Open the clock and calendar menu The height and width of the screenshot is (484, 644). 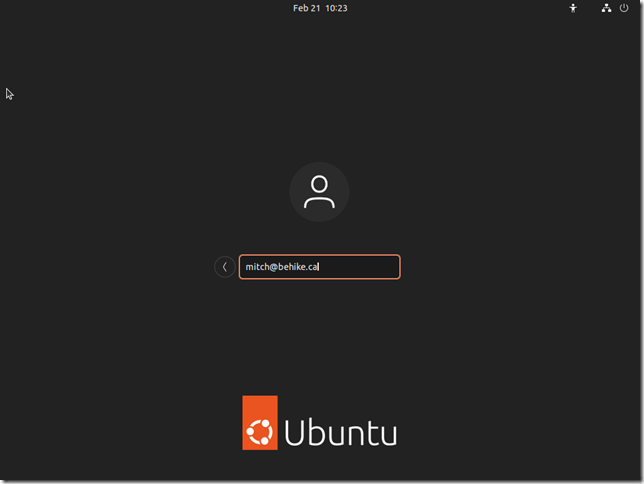[320, 8]
